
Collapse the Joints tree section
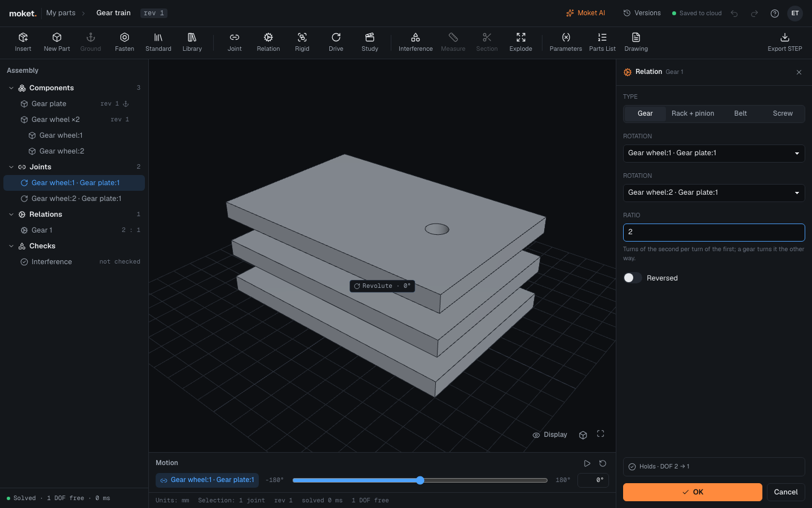tap(11, 167)
